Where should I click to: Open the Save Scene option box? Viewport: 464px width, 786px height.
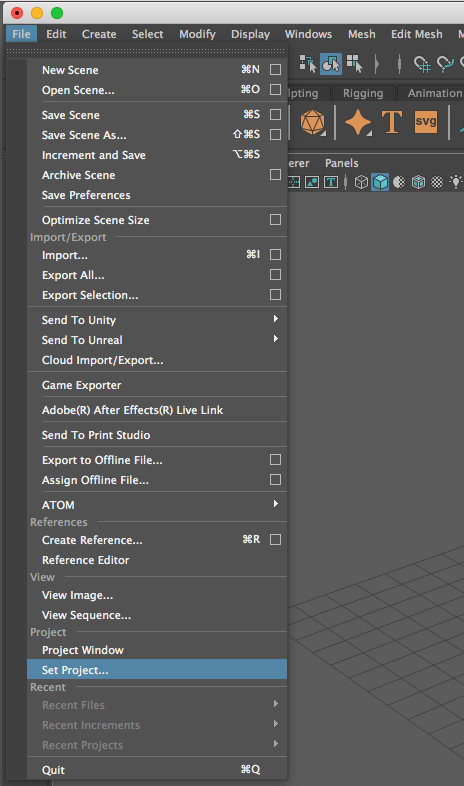point(275,114)
